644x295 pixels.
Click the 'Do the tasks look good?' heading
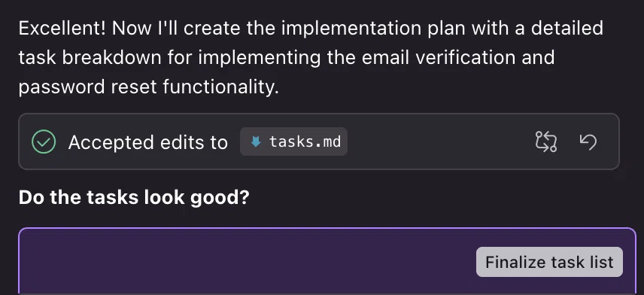[134, 198]
